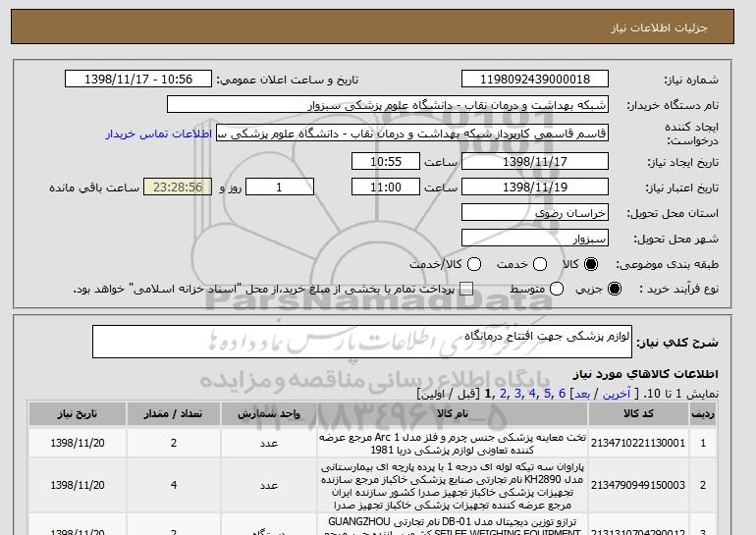This screenshot has height=535, width=756.
Task: Select the خدمت radio button
Action: tap(540, 264)
